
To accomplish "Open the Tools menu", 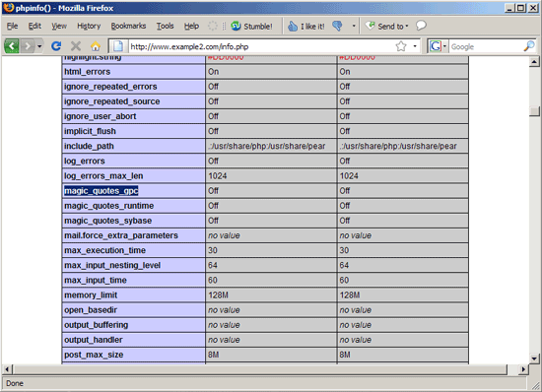I will (165, 27).
